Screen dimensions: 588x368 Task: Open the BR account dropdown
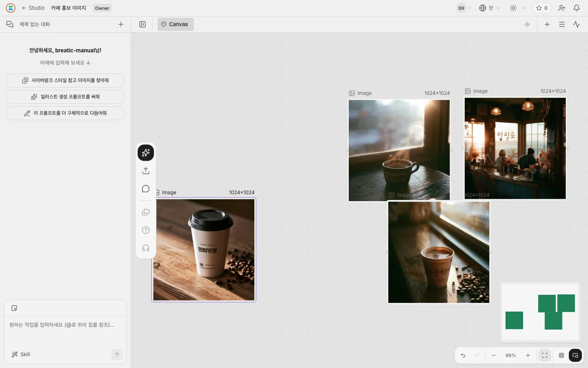click(x=464, y=8)
